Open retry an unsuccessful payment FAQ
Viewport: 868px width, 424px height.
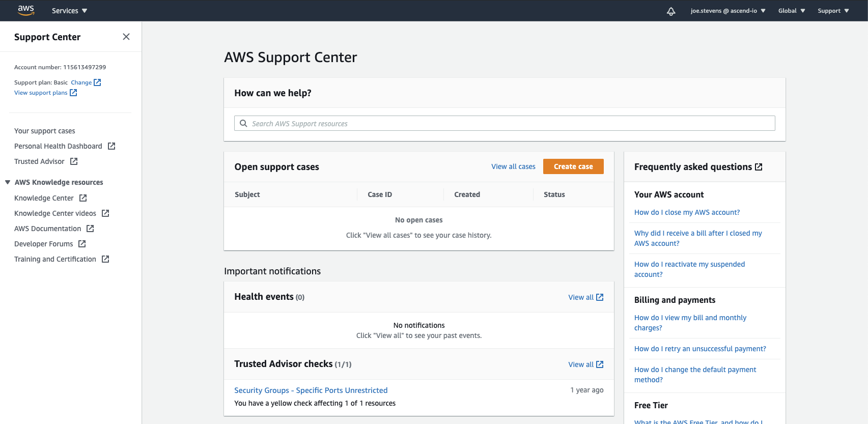click(700, 349)
